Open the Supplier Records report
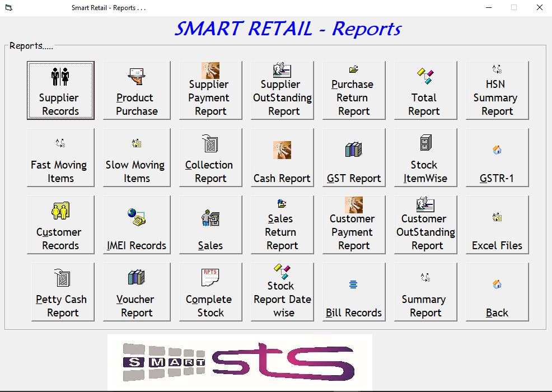The height and width of the screenshot is (392, 552). click(x=60, y=91)
